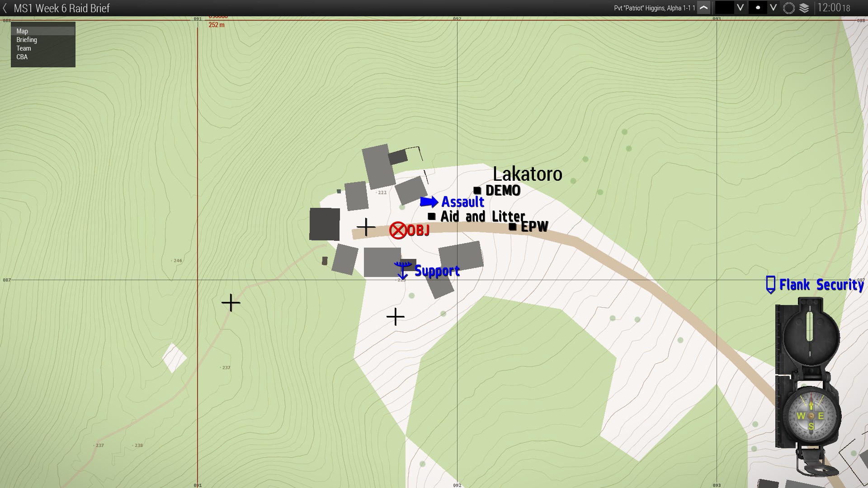Open the marker shape dropdown arrow
This screenshot has width=868, height=488.
click(774, 8)
